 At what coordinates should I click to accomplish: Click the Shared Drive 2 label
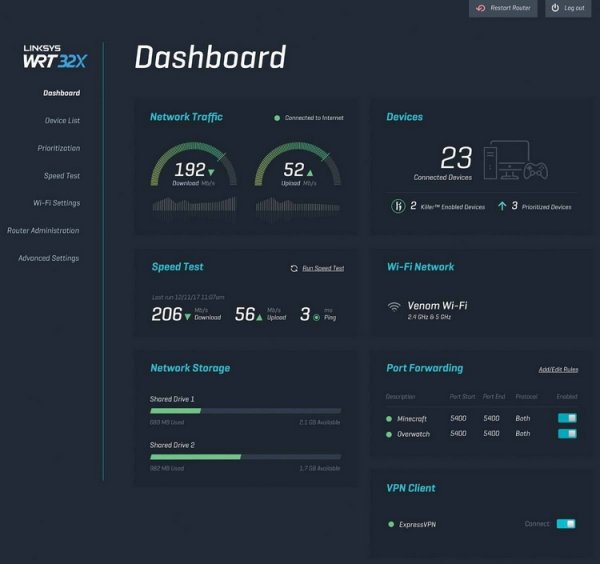tap(172, 445)
